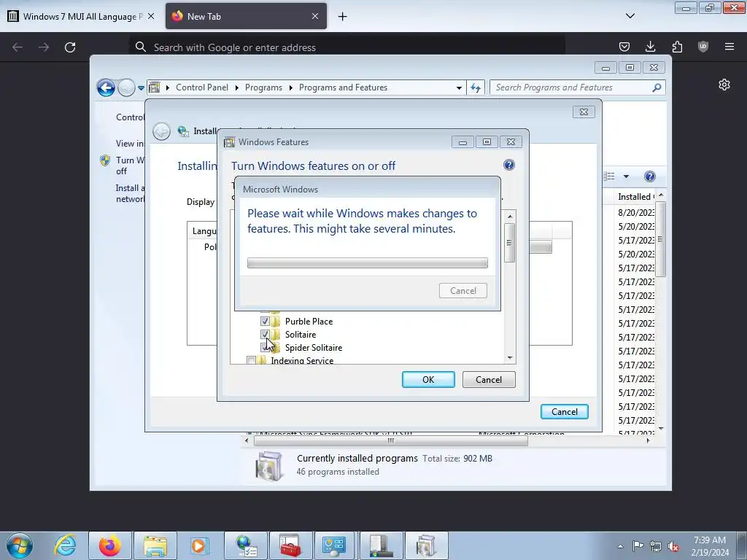747x560 pixels.
Task: Select the Purble Place feature label
Action: (309, 322)
